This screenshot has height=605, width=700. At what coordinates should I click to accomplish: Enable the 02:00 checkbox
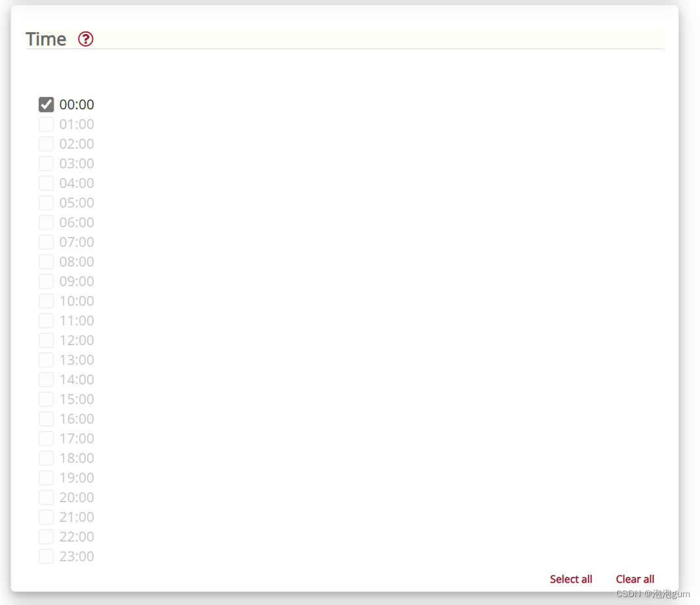pyautogui.click(x=46, y=144)
